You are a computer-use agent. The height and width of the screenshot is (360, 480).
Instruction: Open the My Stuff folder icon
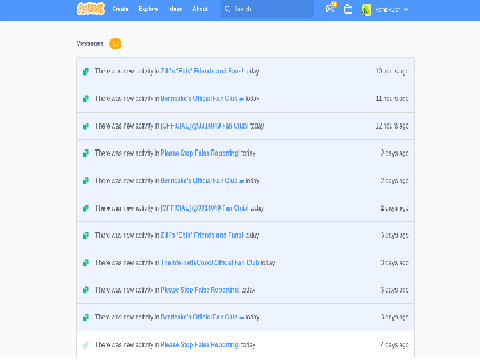point(348,9)
